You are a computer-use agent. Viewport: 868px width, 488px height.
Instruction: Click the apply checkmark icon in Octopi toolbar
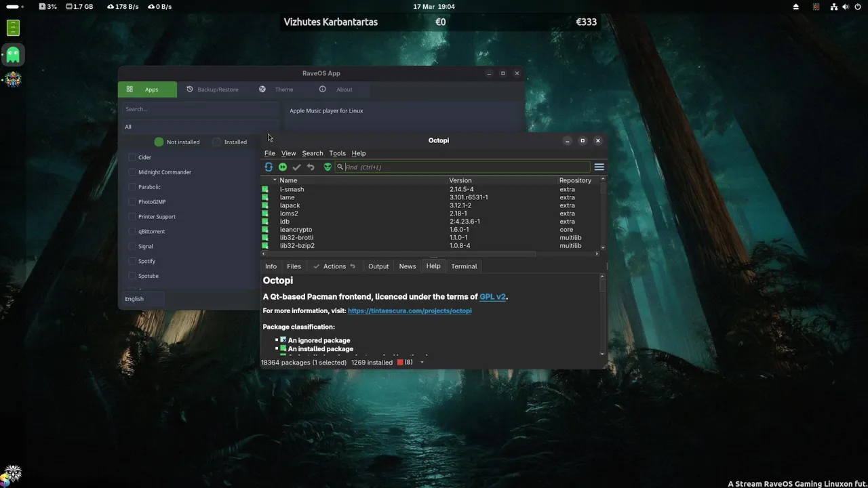coord(296,167)
